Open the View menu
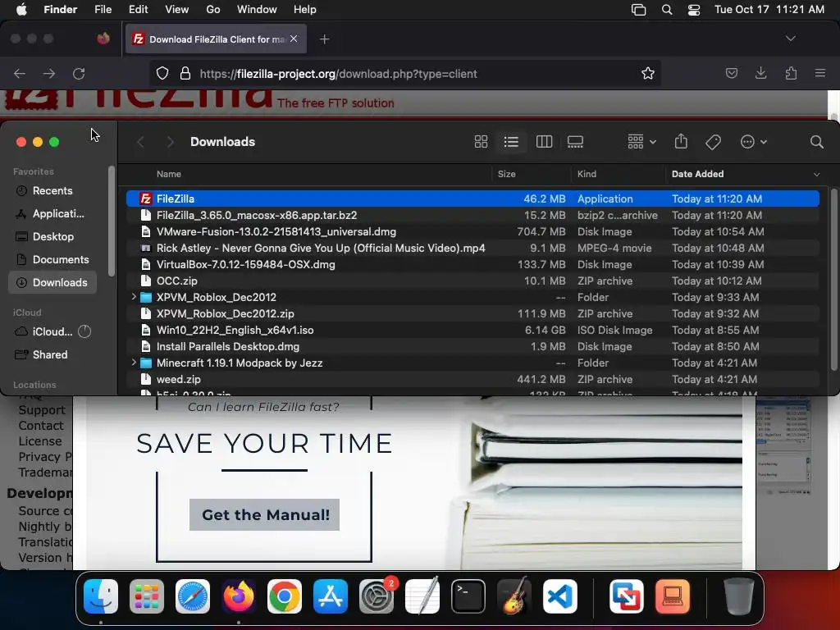The height and width of the screenshot is (630, 840). pyautogui.click(x=177, y=10)
